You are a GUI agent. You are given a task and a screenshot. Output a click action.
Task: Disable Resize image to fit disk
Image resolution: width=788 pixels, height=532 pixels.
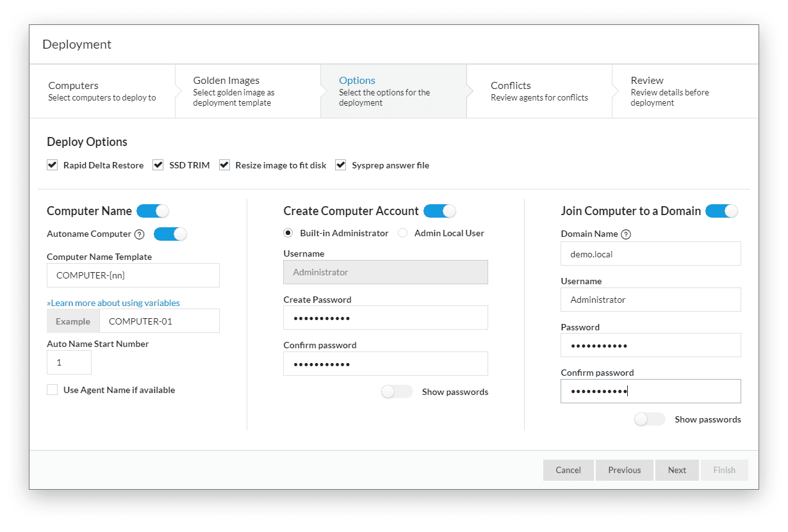click(x=224, y=165)
